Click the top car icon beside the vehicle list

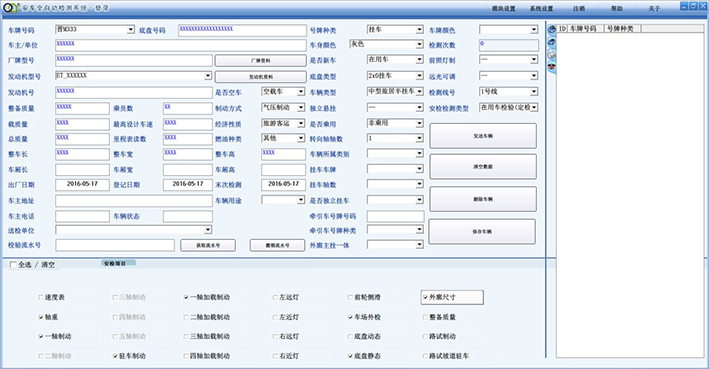552,30
